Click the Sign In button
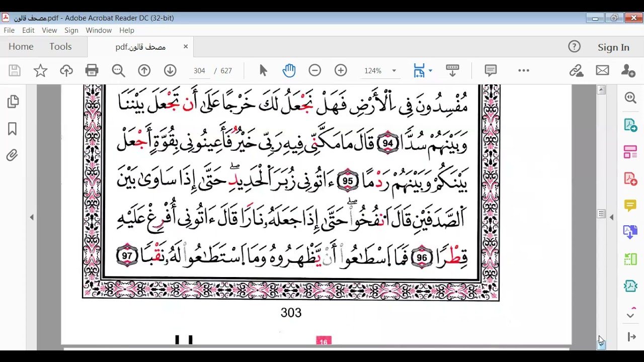 (613, 47)
